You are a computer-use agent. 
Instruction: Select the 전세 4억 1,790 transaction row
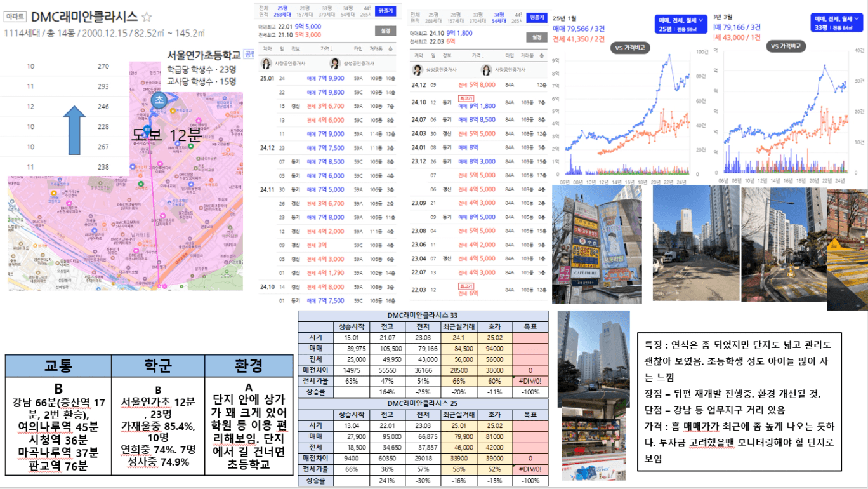tap(327, 273)
